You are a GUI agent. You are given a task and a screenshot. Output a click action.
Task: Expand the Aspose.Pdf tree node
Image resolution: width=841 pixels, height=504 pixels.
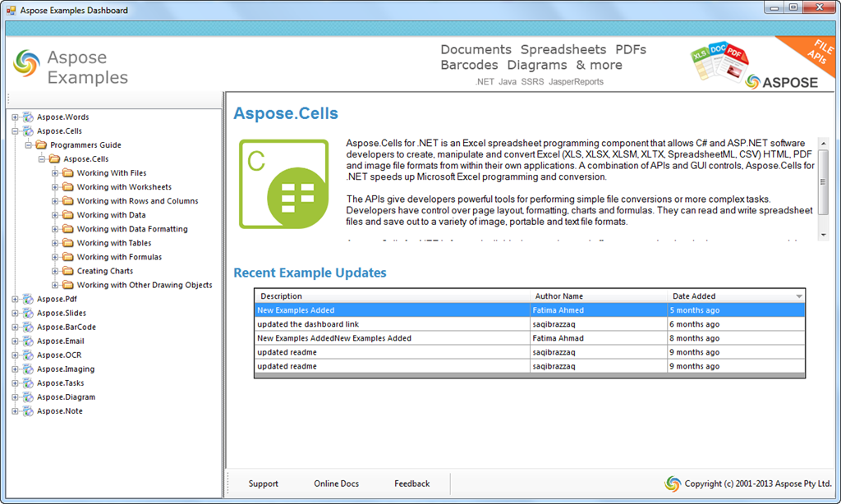(15, 299)
